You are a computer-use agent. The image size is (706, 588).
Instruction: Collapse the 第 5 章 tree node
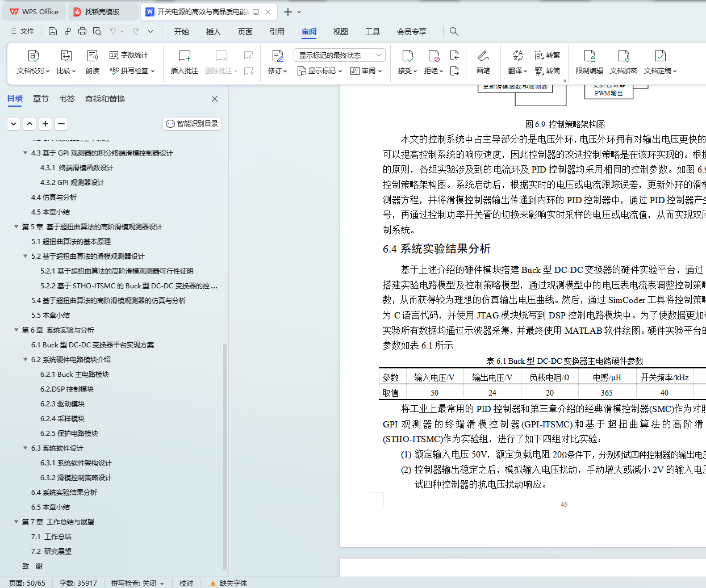coord(16,226)
